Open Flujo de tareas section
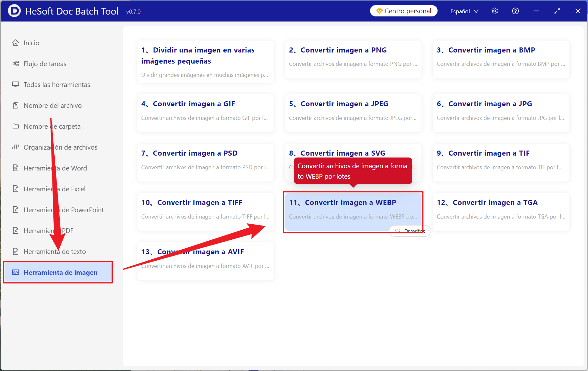Viewport: 588px width, 371px height. pos(45,64)
